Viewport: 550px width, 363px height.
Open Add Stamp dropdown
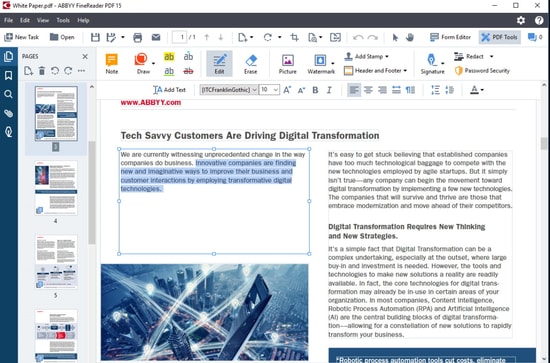366,56
